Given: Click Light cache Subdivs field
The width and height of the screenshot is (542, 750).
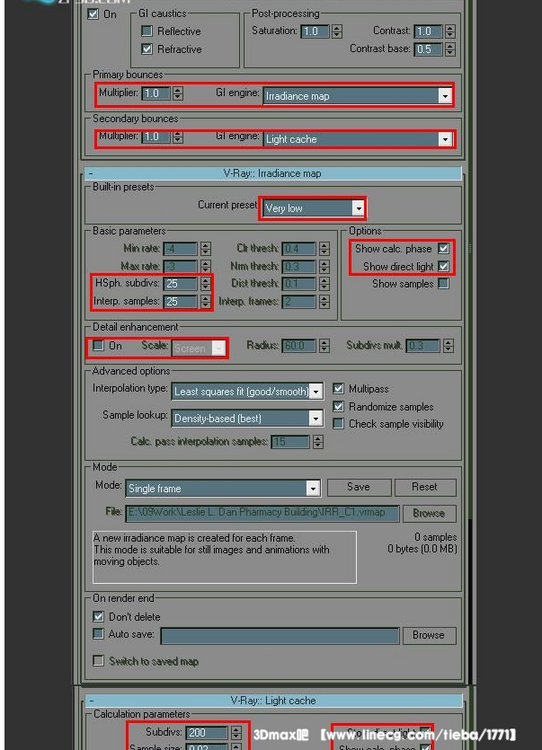Looking at the screenshot, I should pos(207,733).
